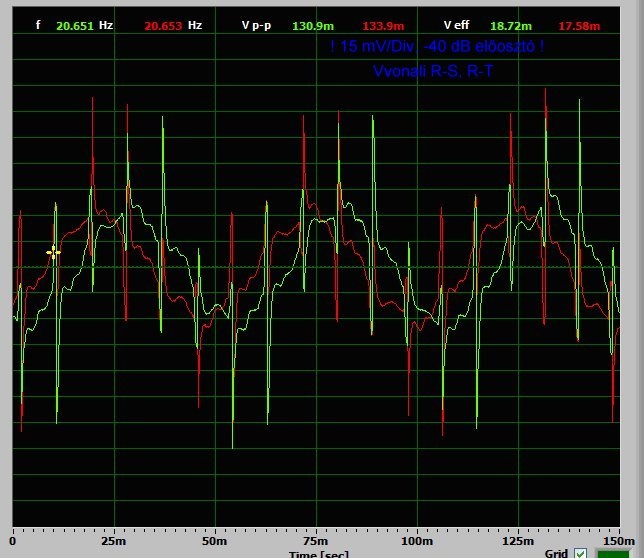Click the 'V eff' label
This screenshot has width=644, height=558.
[456, 25]
